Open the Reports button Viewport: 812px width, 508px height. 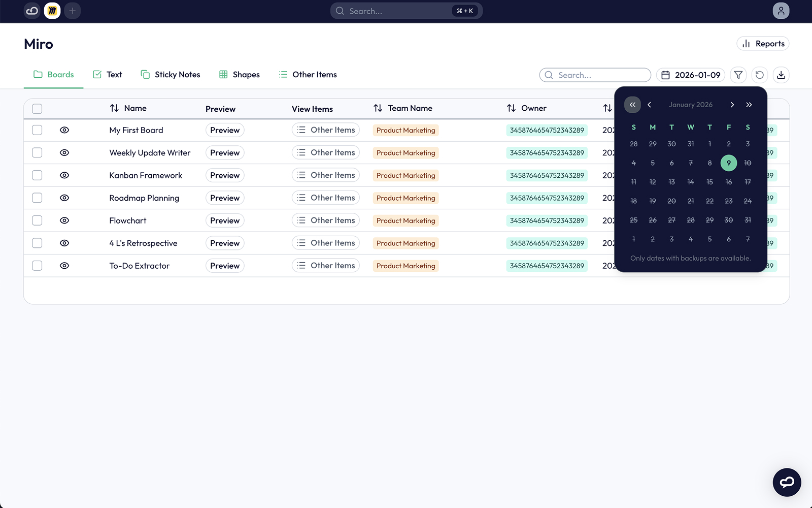pyautogui.click(x=763, y=44)
